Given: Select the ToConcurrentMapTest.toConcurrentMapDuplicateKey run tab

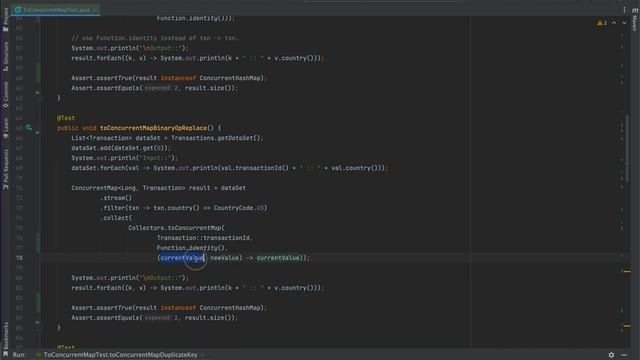Looking at the screenshot, I should (x=120, y=355).
